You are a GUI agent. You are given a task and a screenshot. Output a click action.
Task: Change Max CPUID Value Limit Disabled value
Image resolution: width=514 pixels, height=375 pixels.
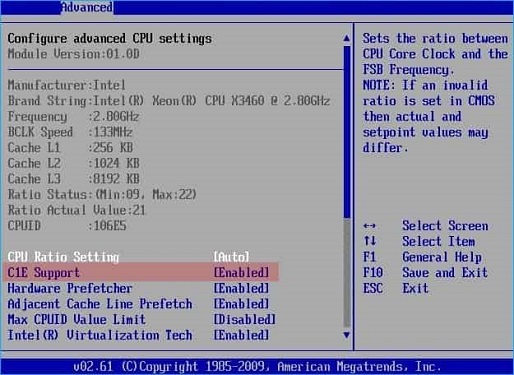pos(245,320)
